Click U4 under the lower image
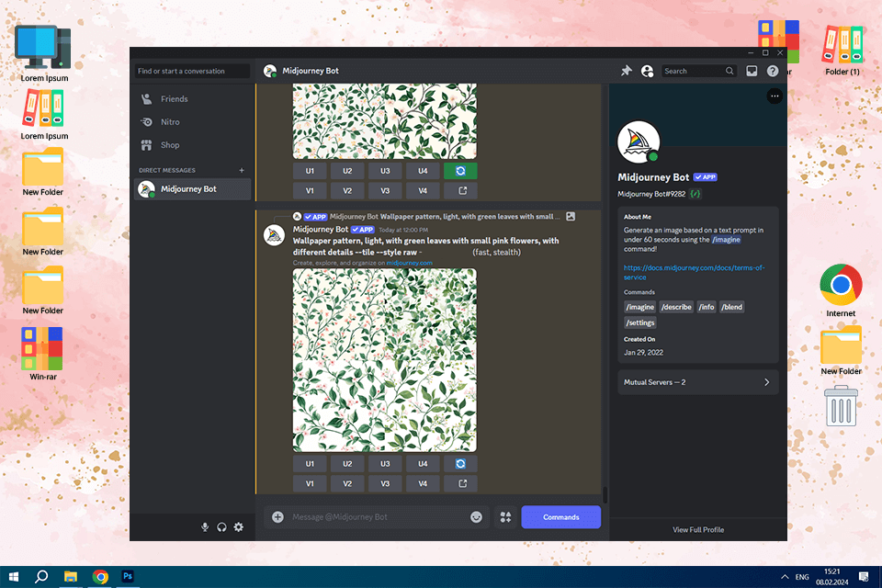Viewport: 882px width, 588px height. pyautogui.click(x=423, y=464)
